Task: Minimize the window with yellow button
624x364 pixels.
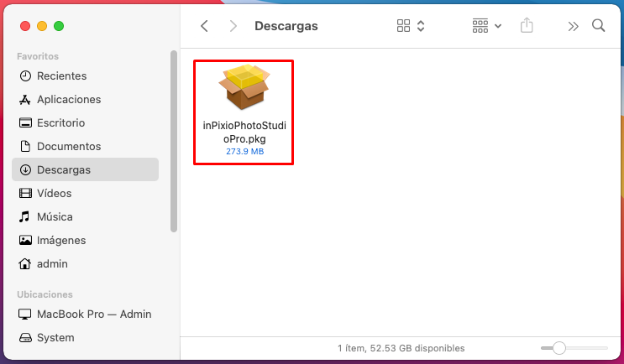Action: 42,26
